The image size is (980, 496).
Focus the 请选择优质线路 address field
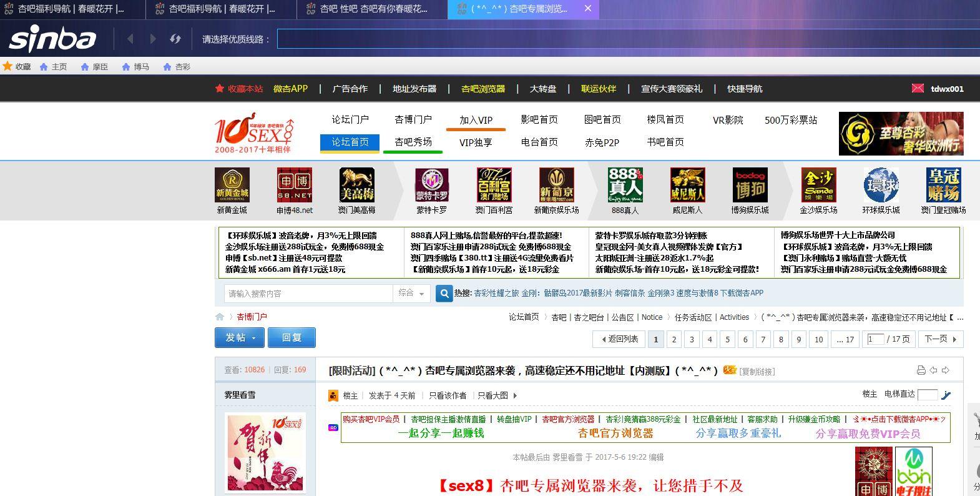[628, 39]
